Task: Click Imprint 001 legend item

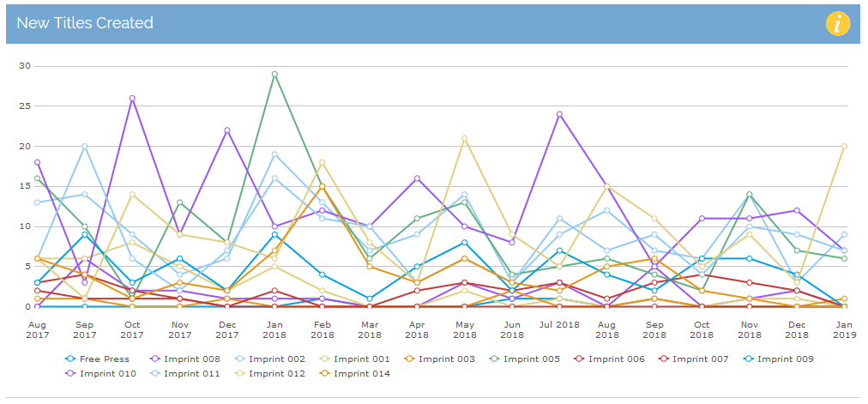Action: 358,359
